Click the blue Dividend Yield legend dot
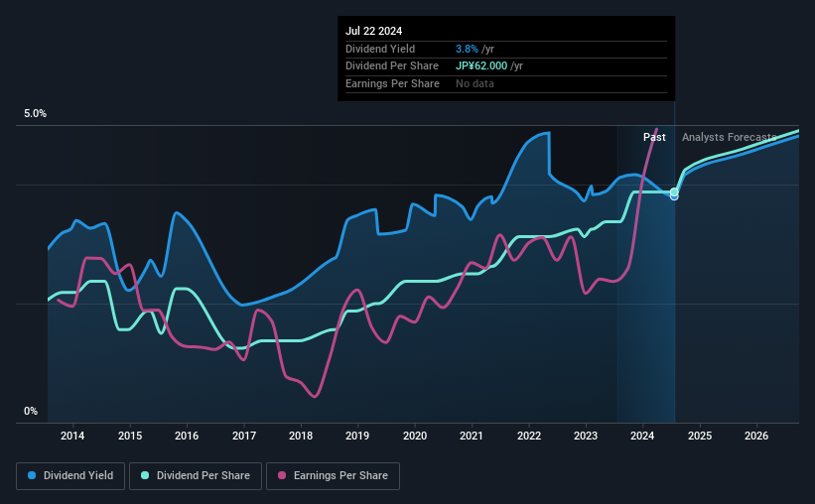This screenshot has width=815, height=504. coord(32,475)
